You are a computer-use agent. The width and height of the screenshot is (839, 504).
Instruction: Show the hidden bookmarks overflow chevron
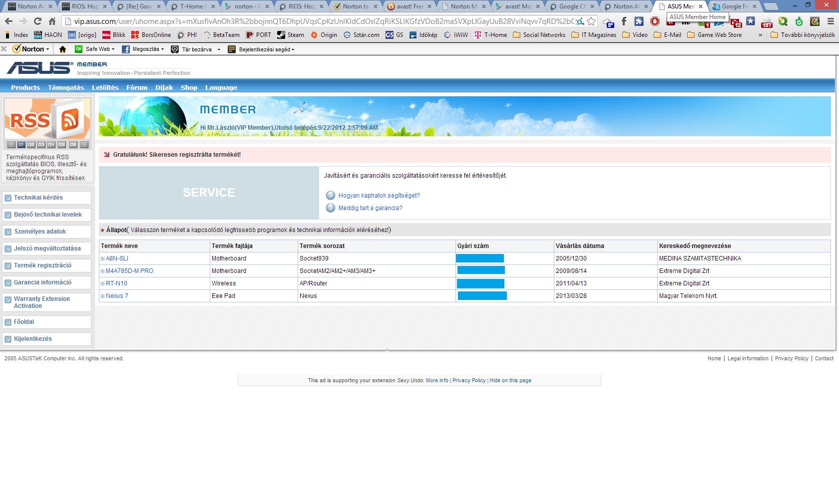[x=760, y=35]
